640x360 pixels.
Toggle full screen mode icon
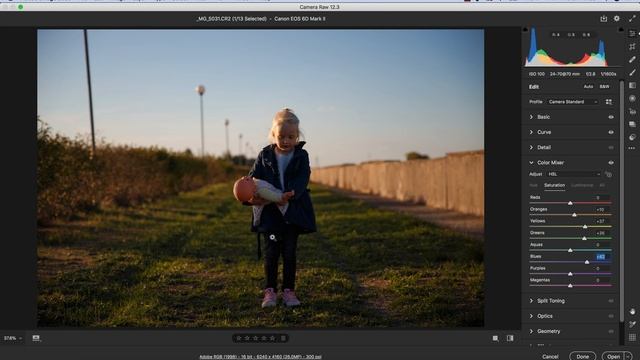pos(632,18)
